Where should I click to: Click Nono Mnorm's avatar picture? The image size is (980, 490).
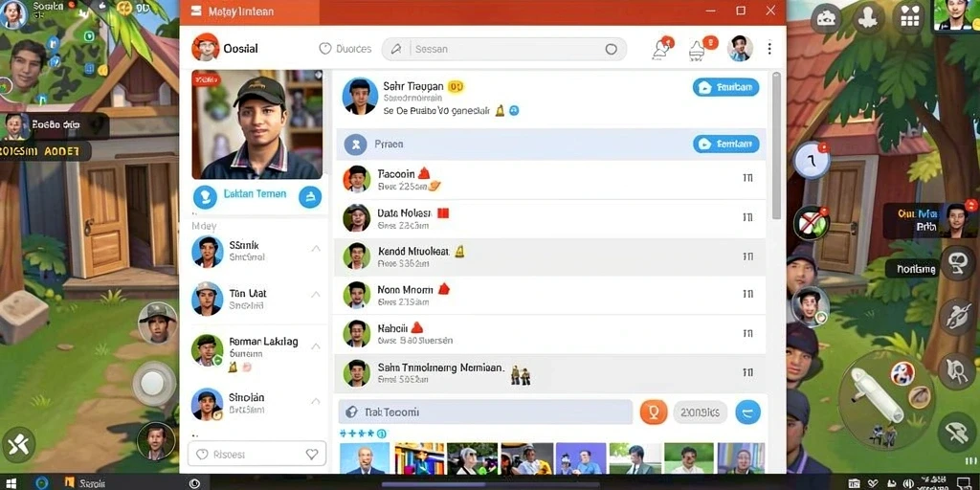[357, 295]
